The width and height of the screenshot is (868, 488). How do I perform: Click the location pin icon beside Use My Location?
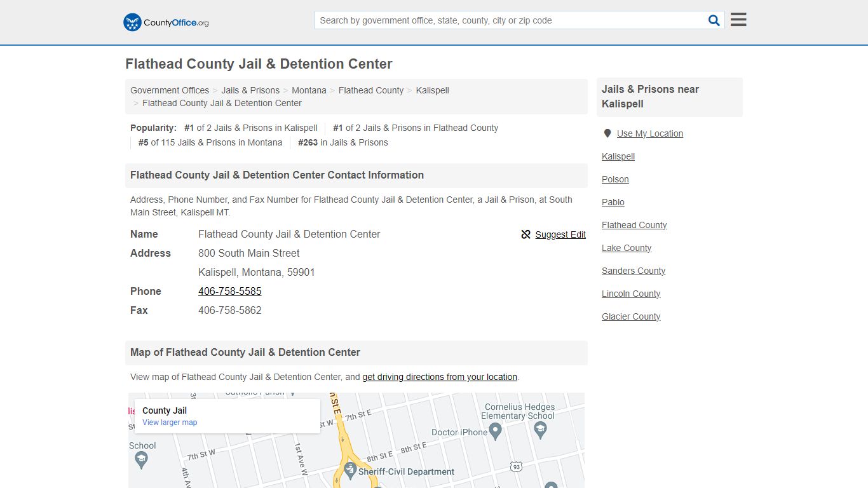click(x=607, y=133)
